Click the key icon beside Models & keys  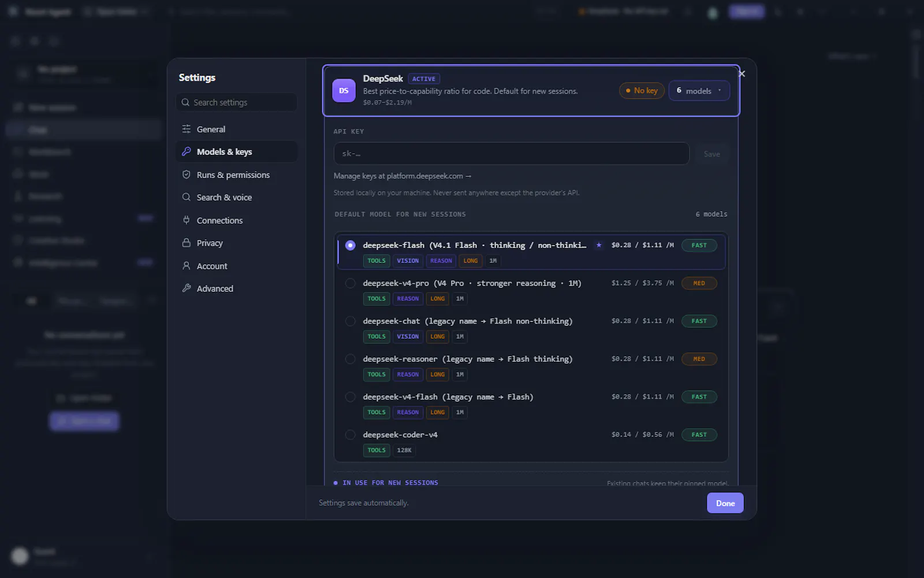click(x=186, y=151)
